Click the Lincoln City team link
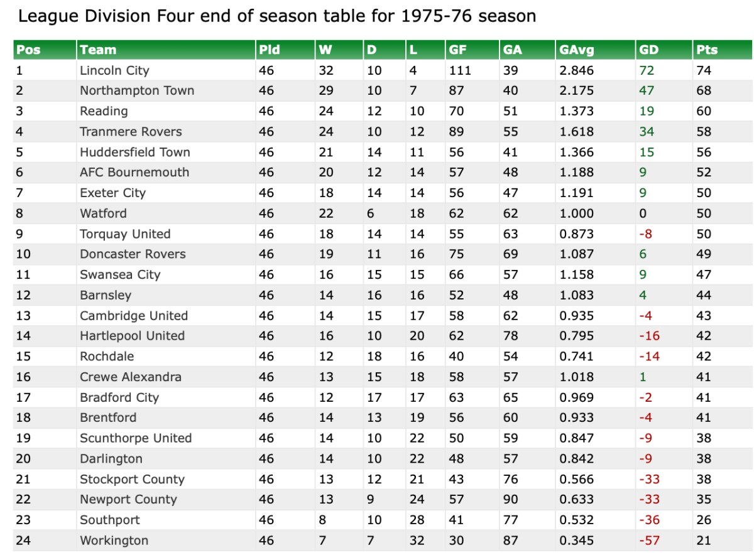Image resolution: width=754 pixels, height=560 pixels. (114, 70)
